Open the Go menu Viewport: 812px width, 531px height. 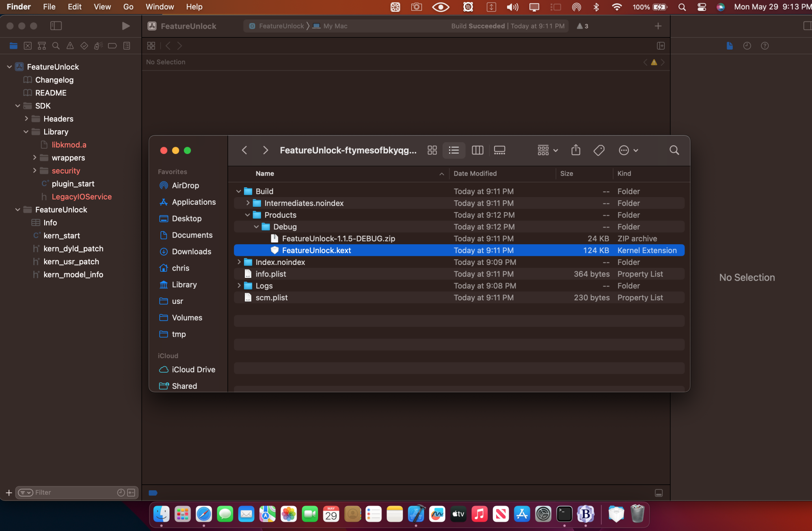pyautogui.click(x=128, y=7)
